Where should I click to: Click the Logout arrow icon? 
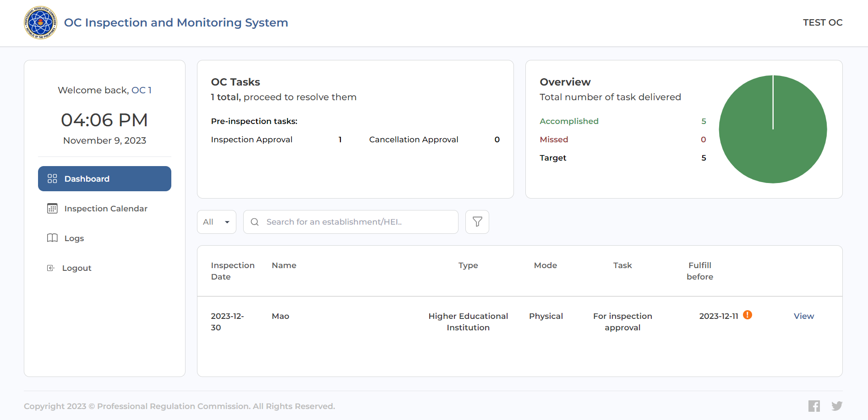[51, 268]
